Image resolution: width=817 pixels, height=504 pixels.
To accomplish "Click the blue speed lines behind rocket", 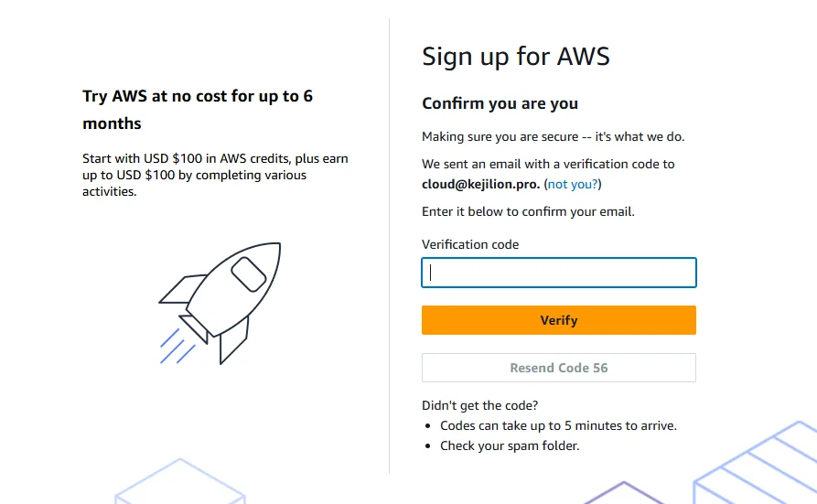I will point(177,347).
